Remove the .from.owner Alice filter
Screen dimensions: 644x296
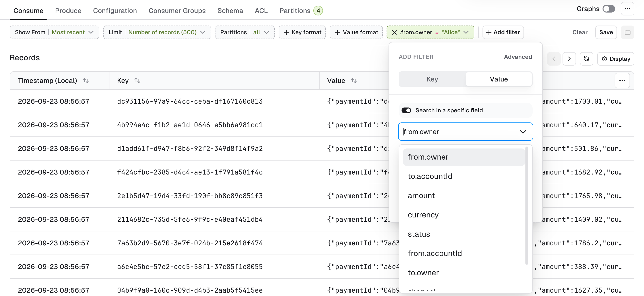coord(394,32)
